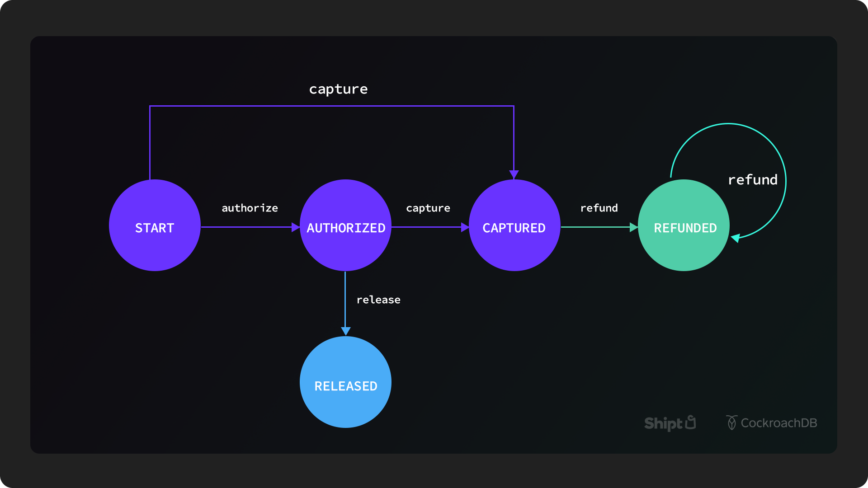This screenshot has width=868, height=488.
Task: Select the top capture label above the diagram
Action: [x=338, y=89]
